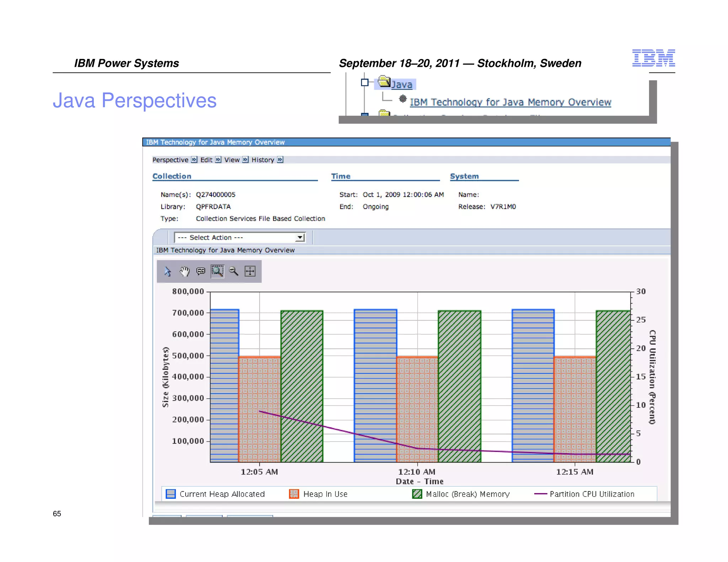This screenshot has width=728, height=562.
Task: Activate the pan hand tool
Action: point(184,271)
